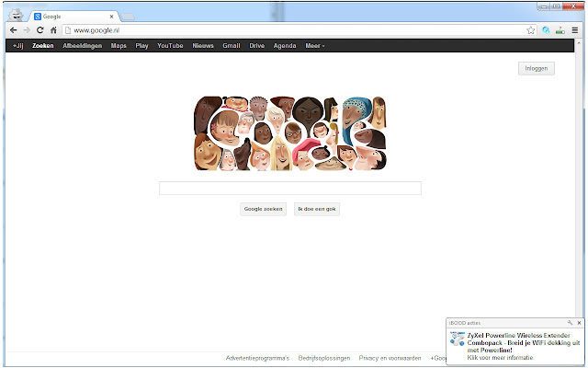Image resolution: width=588 pixels, height=368 pixels.
Task: Open the blue globe extension icon
Action: coord(546,30)
